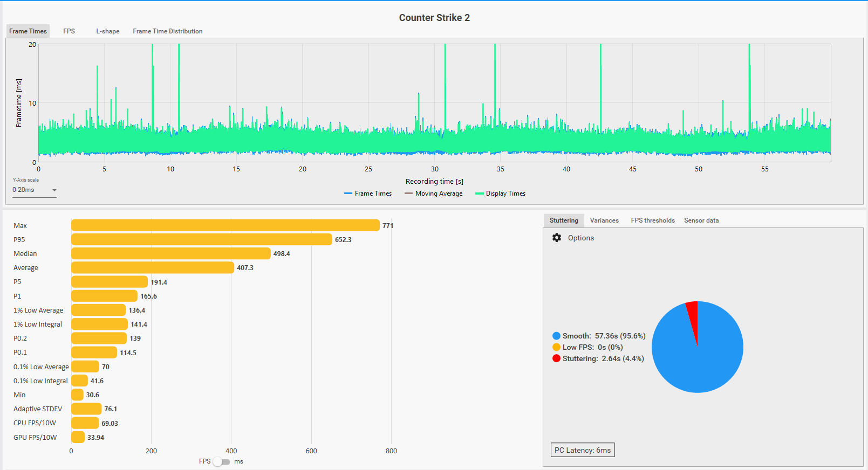This screenshot has height=470, width=868.
Task: Click the Counter Strike 2 title
Action: (x=434, y=18)
